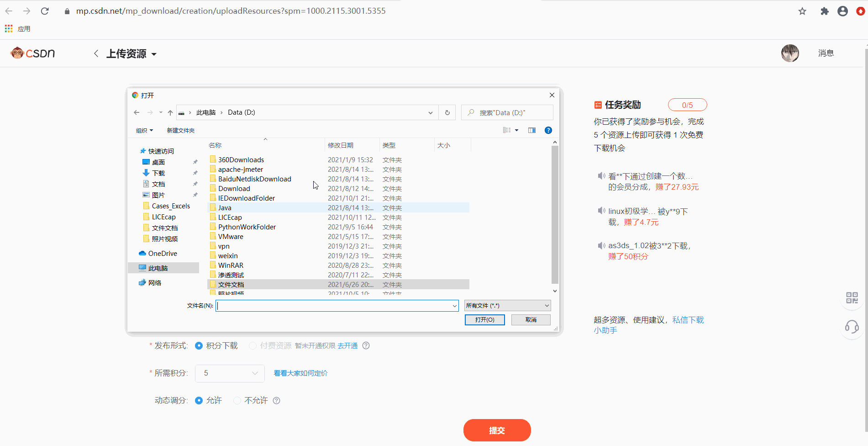Select 积分下载 radio option
The height and width of the screenshot is (446, 868).
point(199,346)
